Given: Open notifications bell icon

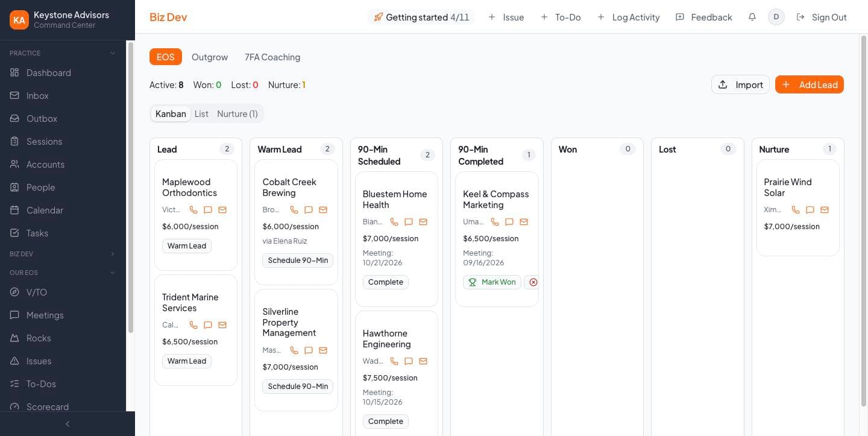Looking at the screenshot, I should pos(752,17).
